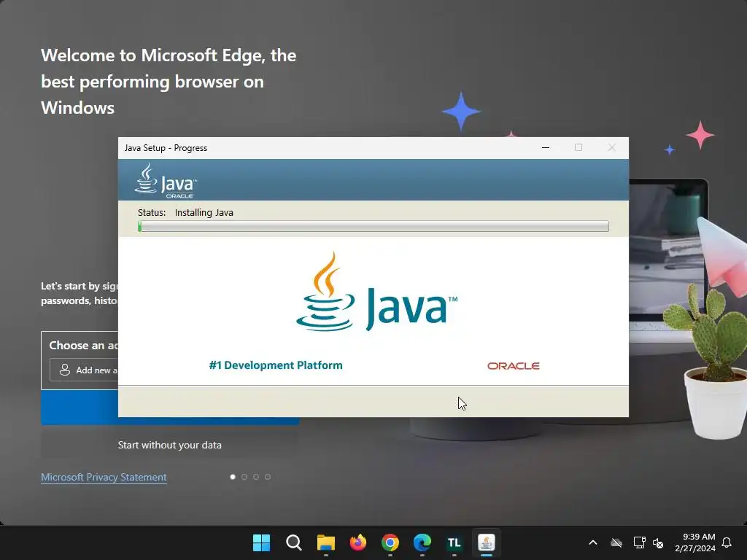Open the TL app in the taskbar
The width and height of the screenshot is (747, 560).
(454, 542)
